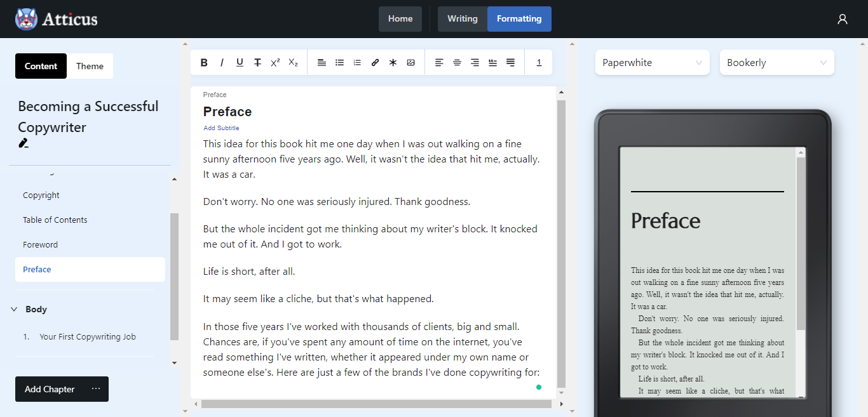Open the Bookerly font dropdown
This screenshot has width=868, height=417.
point(776,63)
